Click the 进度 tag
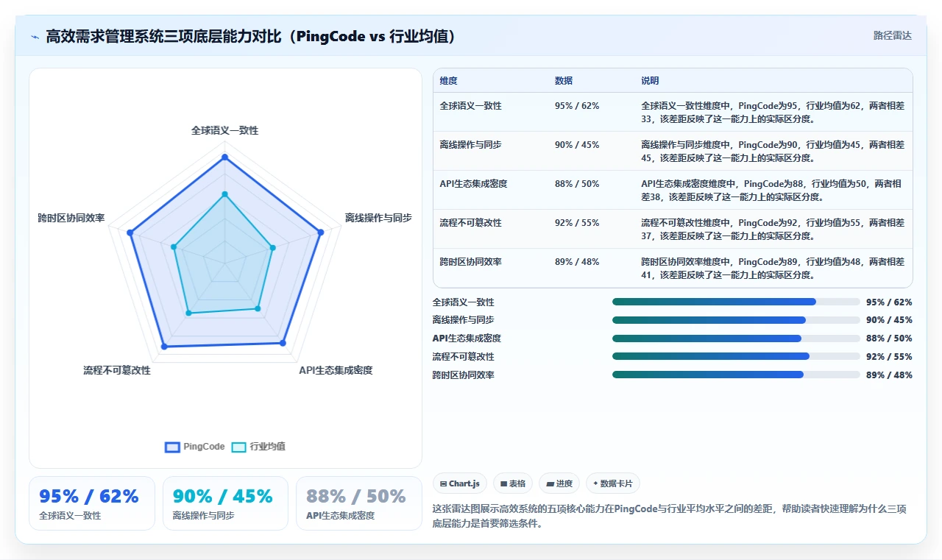Image resolution: width=942 pixels, height=560 pixels. click(x=559, y=483)
